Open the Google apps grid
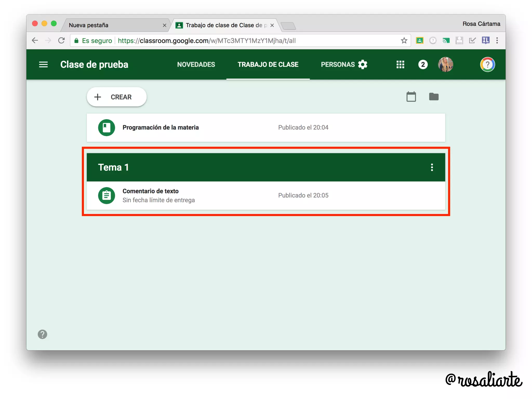This screenshot has height=399, width=532. tap(400, 64)
